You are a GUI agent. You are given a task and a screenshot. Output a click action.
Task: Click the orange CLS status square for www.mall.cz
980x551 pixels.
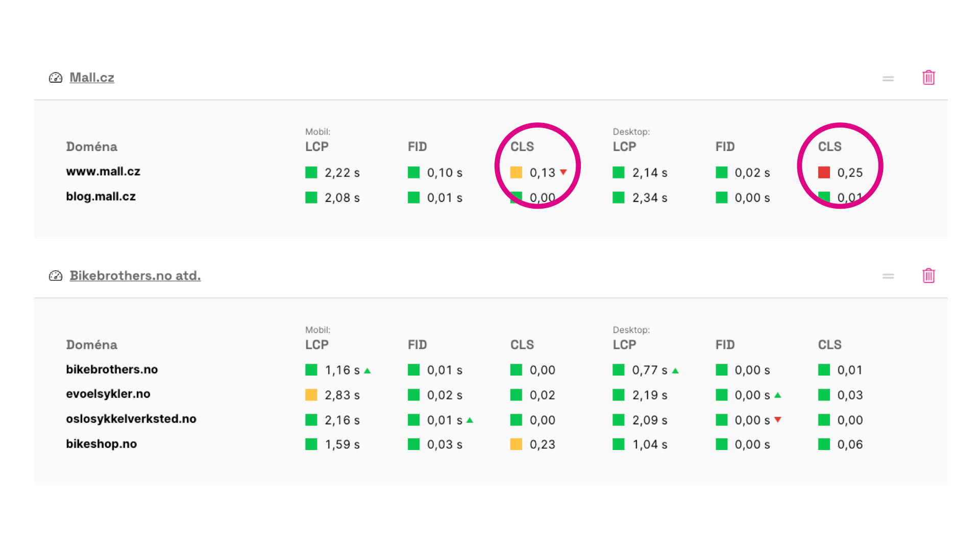click(x=516, y=172)
